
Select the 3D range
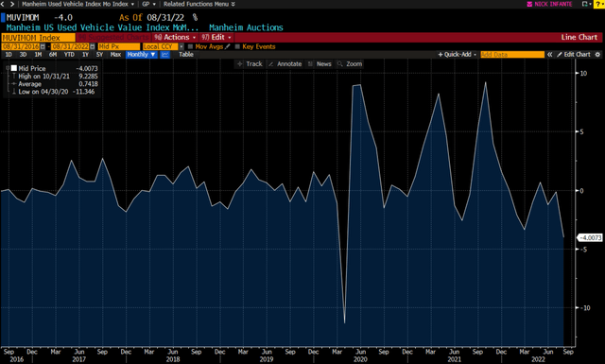pos(23,55)
